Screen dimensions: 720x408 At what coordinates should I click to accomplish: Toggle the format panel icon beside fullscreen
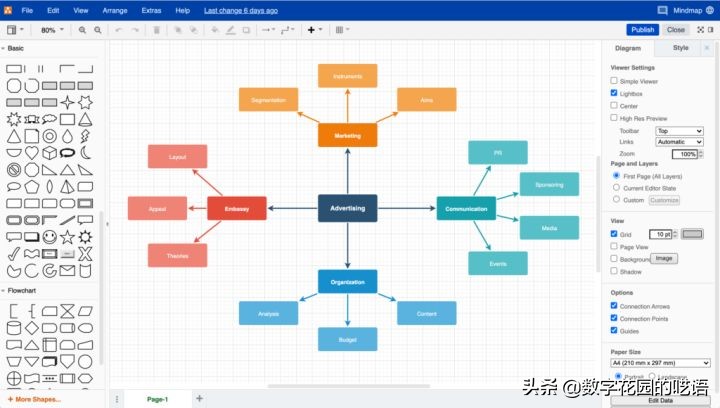pyautogui.click(x=711, y=30)
